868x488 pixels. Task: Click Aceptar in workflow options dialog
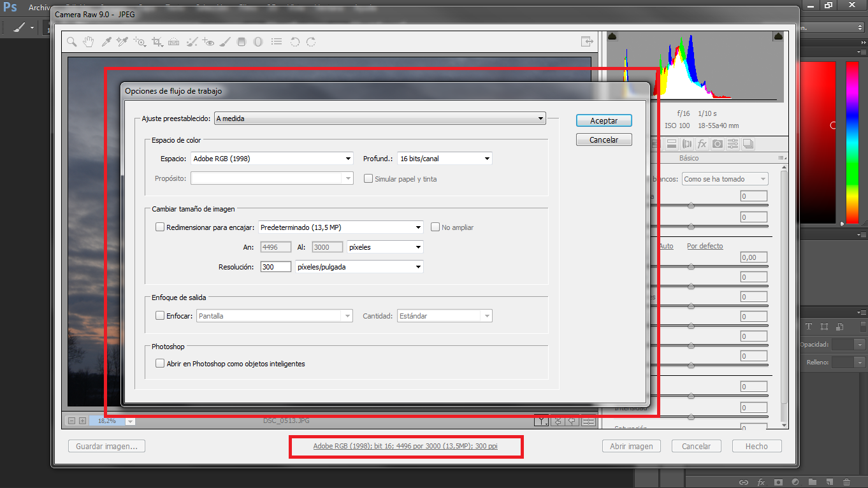click(604, 120)
